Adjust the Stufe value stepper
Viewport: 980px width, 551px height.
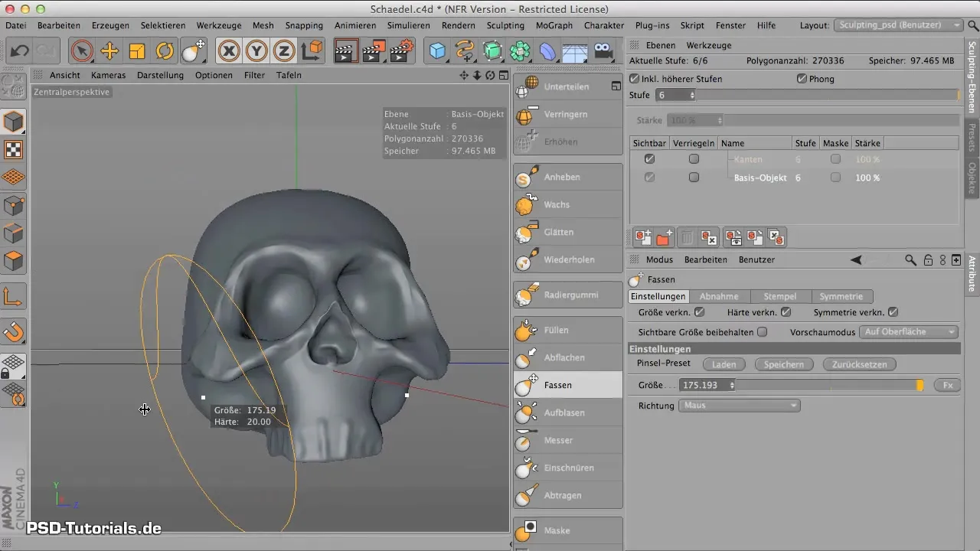coord(692,96)
